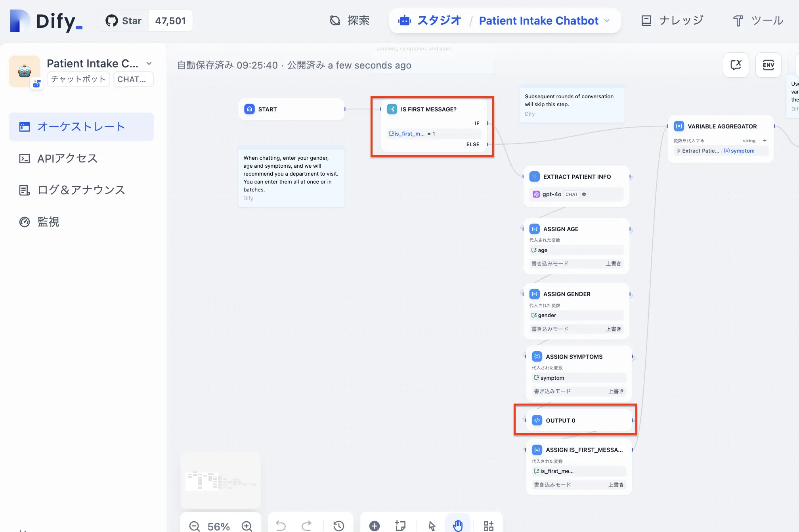Click the ENVボタン environment settings
The height and width of the screenshot is (532, 799).
point(768,65)
